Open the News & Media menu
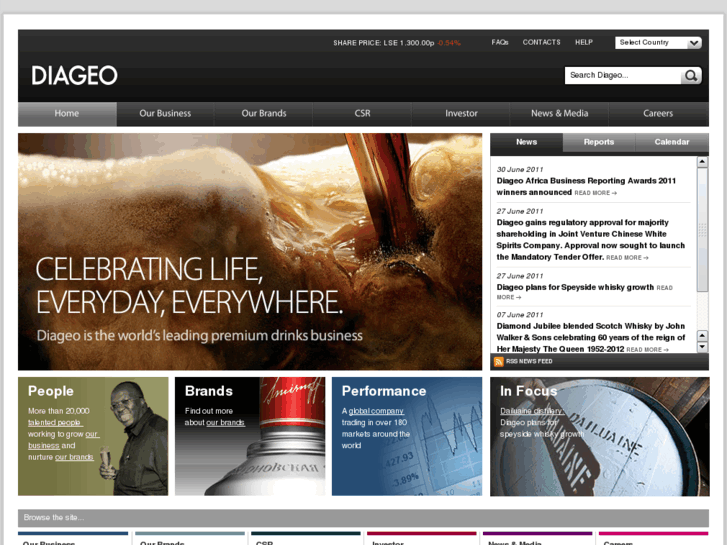The height and width of the screenshot is (545, 727). 560,114
